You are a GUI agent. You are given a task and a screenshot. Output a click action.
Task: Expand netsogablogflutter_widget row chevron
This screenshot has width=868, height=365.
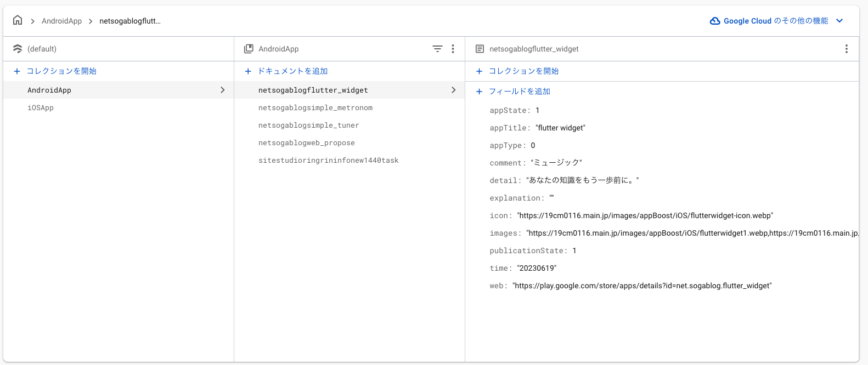click(x=453, y=90)
